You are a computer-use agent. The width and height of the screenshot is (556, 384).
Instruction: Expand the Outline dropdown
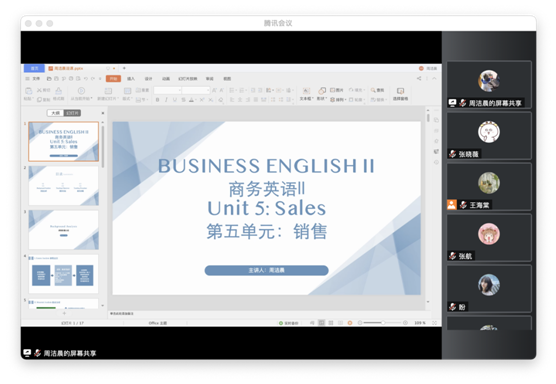click(357, 100)
